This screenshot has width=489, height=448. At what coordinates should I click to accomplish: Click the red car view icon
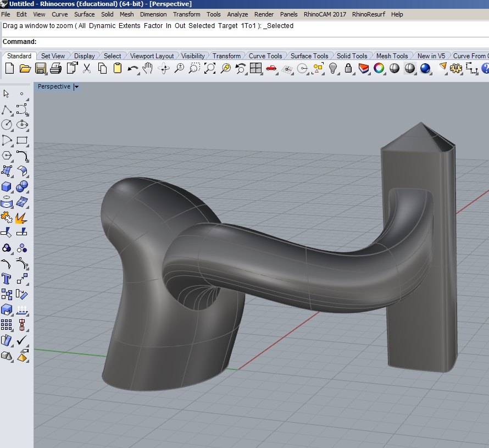(x=271, y=68)
